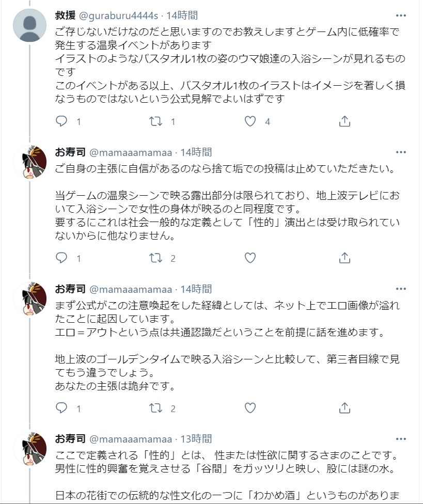Open more options on 救援 tweet
423x504 pixels.
coord(401,15)
